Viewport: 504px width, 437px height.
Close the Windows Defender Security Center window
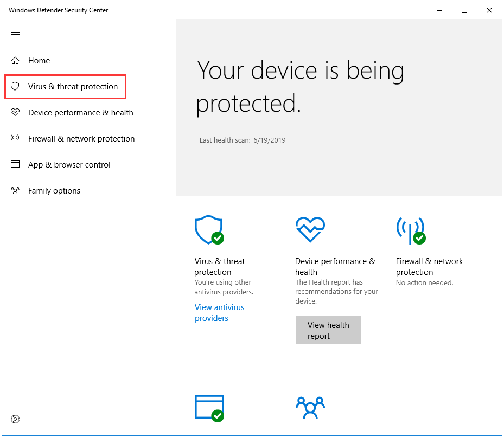tap(489, 10)
